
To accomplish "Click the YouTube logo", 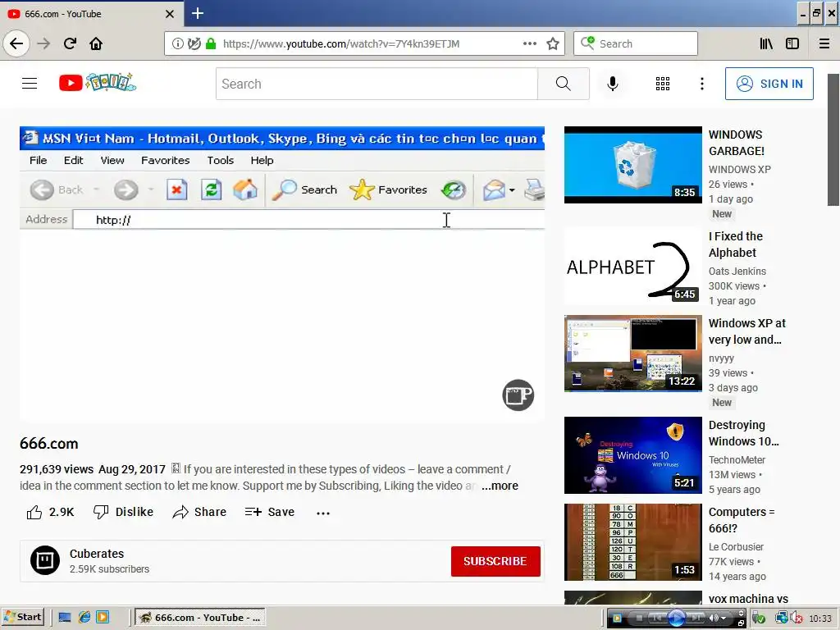I will click(x=98, y=83).
